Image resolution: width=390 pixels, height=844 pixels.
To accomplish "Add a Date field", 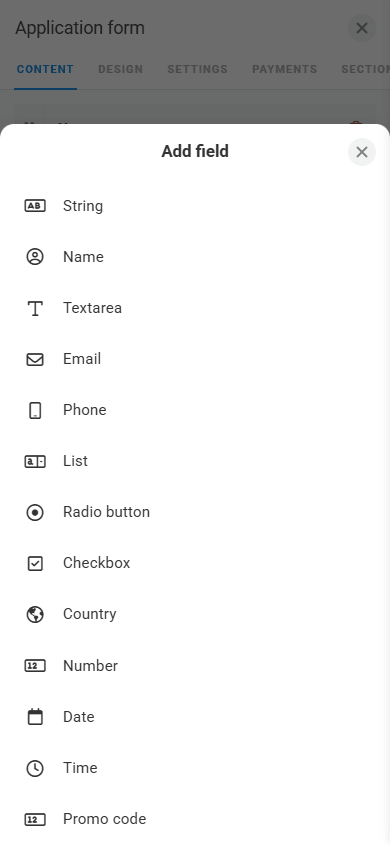I will 195,717.
